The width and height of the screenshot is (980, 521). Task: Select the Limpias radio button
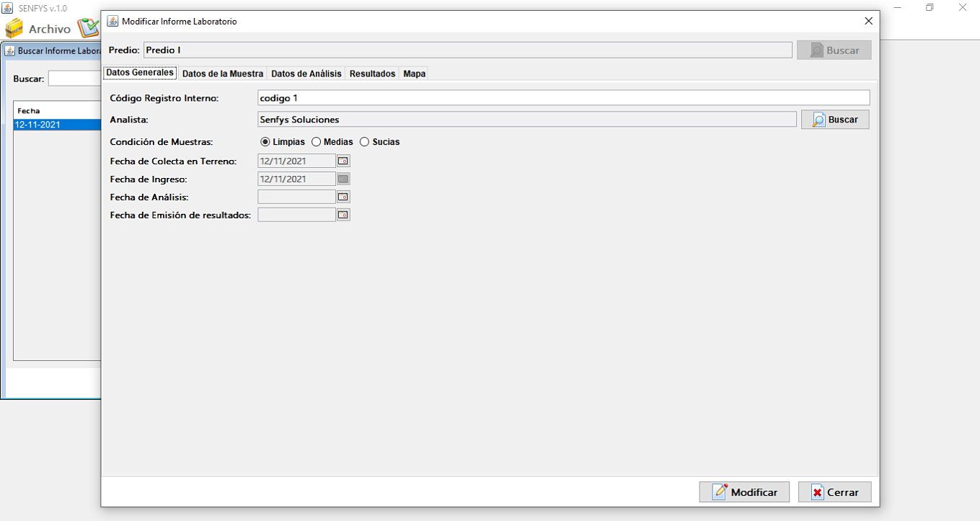[265, 142]
